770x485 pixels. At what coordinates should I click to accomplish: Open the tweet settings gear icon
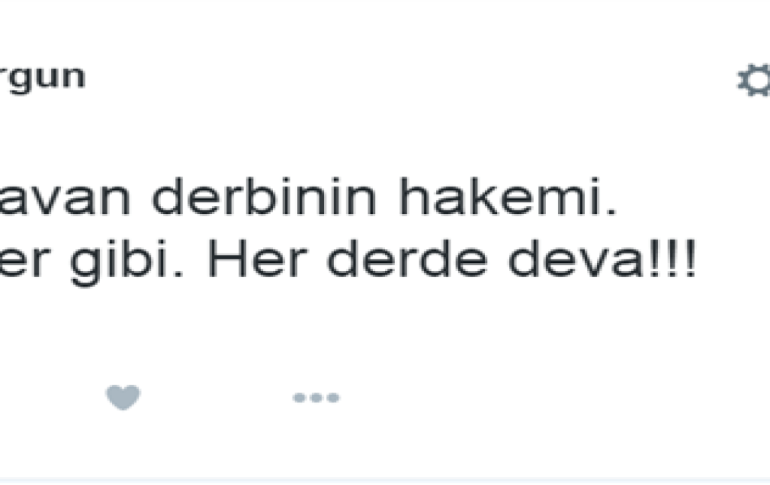(755, 80)
